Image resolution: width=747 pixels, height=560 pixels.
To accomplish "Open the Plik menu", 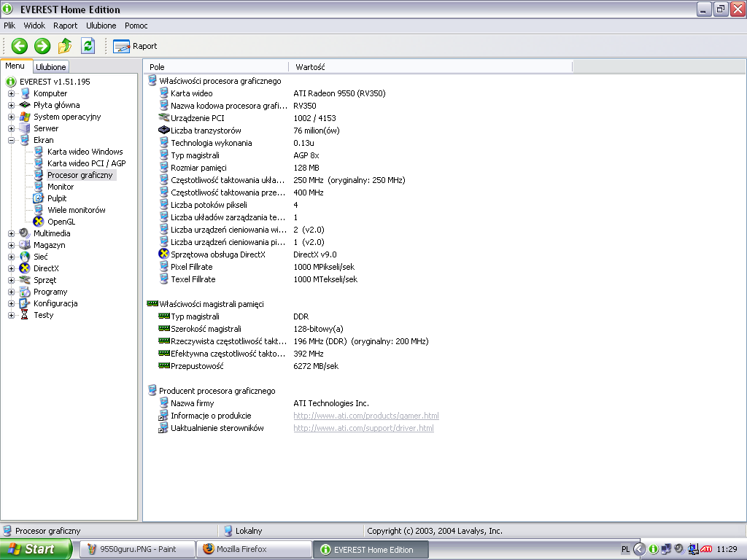I will point(9,26).
